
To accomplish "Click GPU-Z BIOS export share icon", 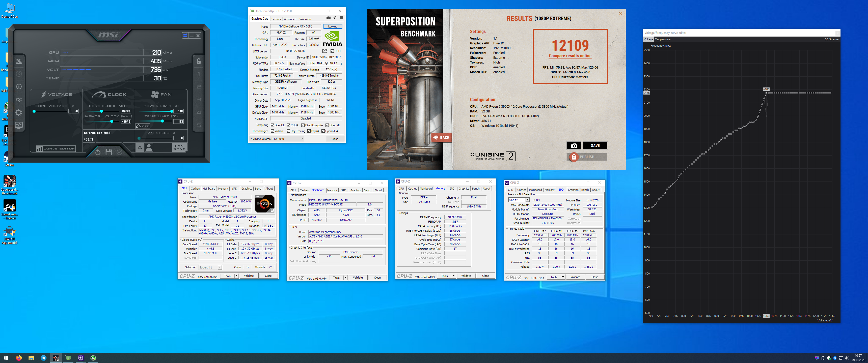I will click(325, 51).
